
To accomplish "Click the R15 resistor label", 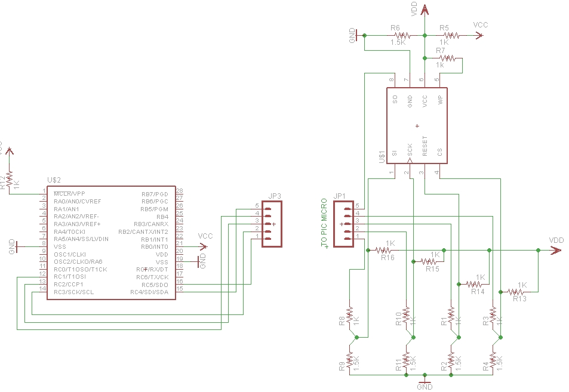I will coord(432,268).
